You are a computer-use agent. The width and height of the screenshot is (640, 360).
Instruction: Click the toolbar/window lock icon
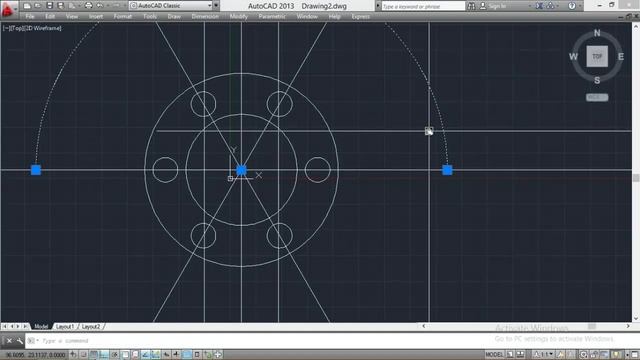tap(594, 354)
